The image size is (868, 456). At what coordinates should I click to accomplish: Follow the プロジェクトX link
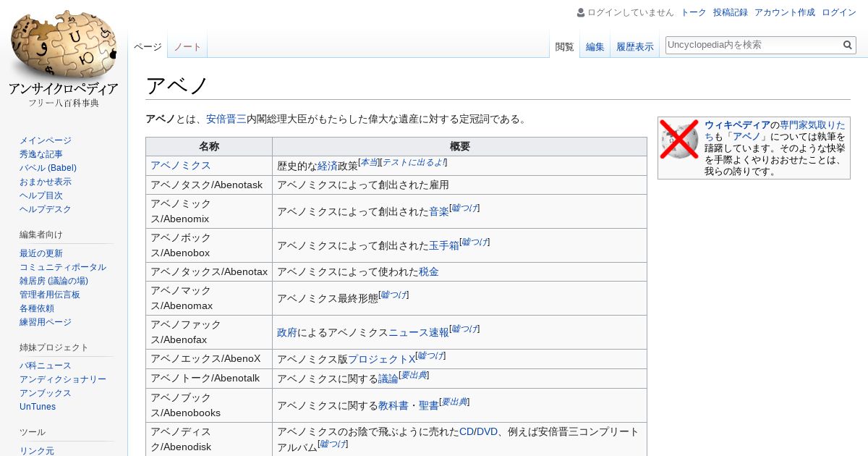tap(382, 359)
